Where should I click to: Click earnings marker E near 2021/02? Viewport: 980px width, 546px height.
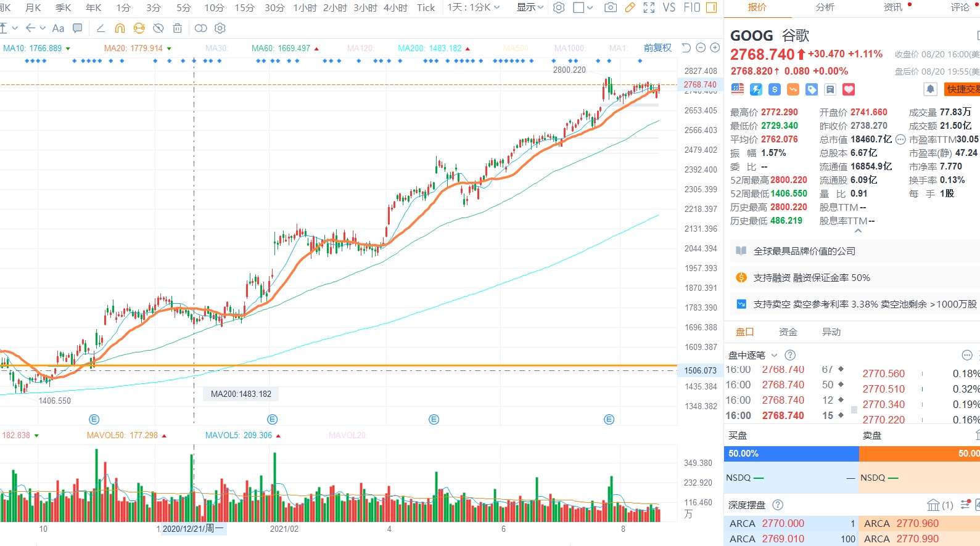[x=272, y=419]
